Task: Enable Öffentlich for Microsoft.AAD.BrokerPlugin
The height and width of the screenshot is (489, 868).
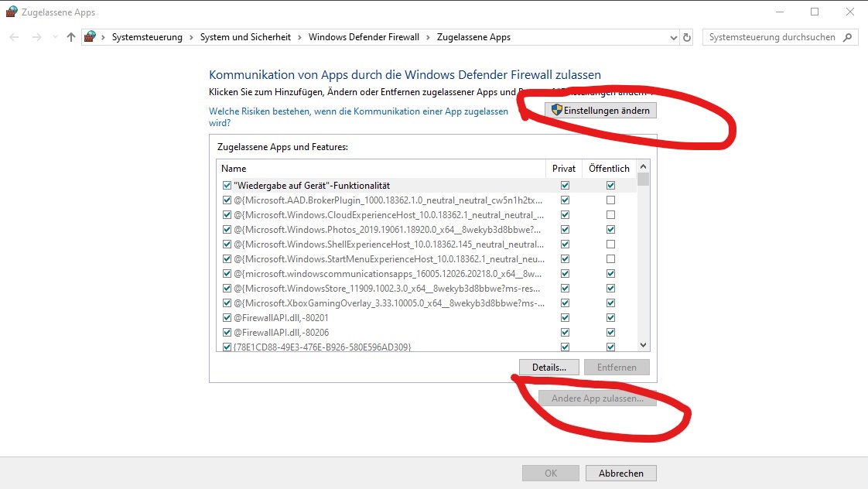Action: pyautogui.click(x=610, y=200)
